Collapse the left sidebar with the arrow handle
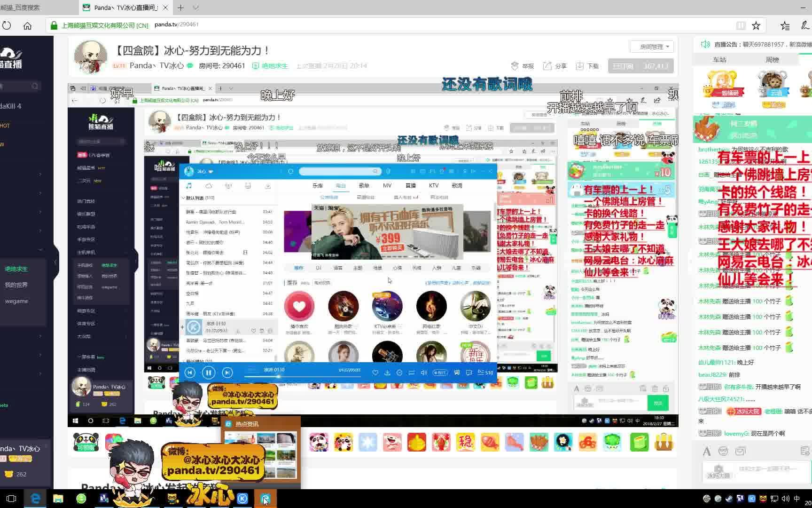Screen dimensions: 812x508 pyautogui.click(x=55, y=262)
